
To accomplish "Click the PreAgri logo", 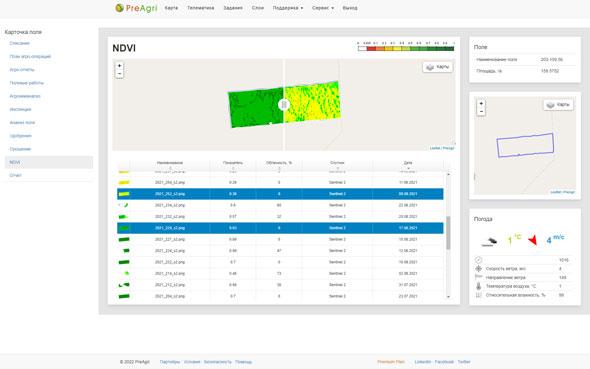I will (x=136, y=8).
